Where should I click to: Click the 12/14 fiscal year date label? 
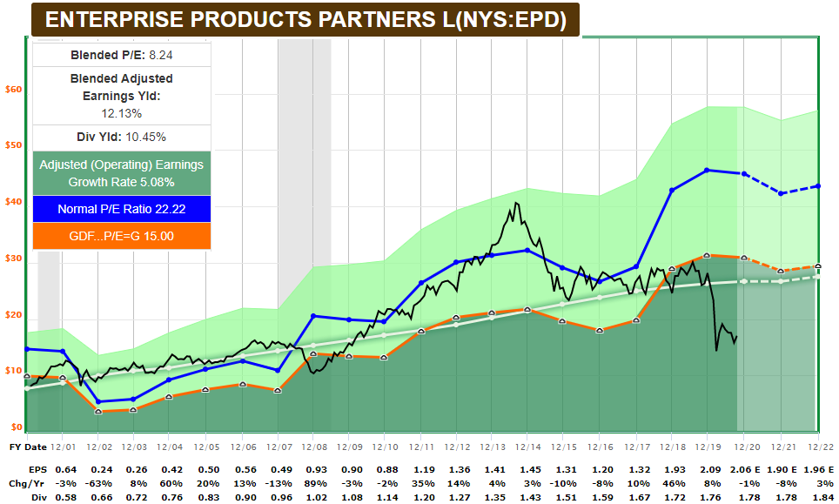click(527, 447)
